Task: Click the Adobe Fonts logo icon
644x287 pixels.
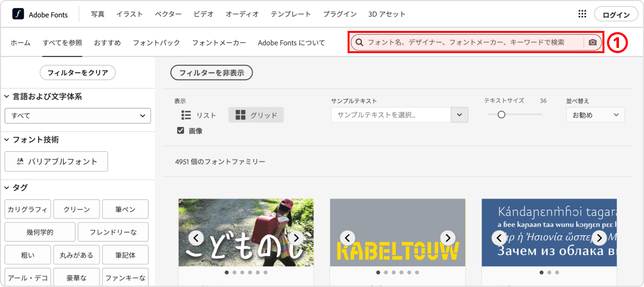Action: pyautogui.click(x=18, y=14)
